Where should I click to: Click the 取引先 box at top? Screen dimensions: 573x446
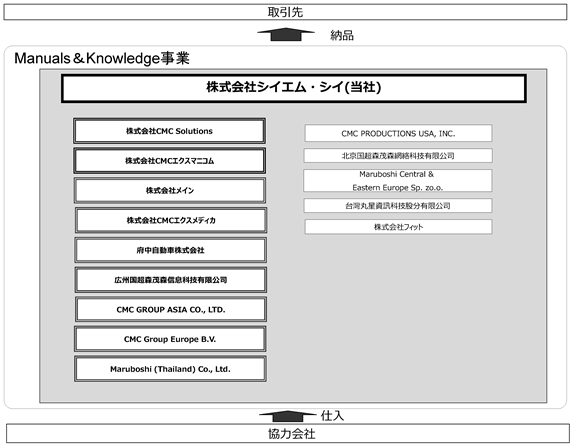[x=285, y=12]
